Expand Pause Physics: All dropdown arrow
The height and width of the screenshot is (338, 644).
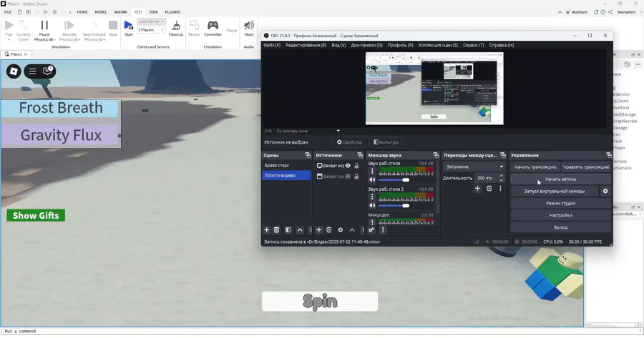coord(54,40)
